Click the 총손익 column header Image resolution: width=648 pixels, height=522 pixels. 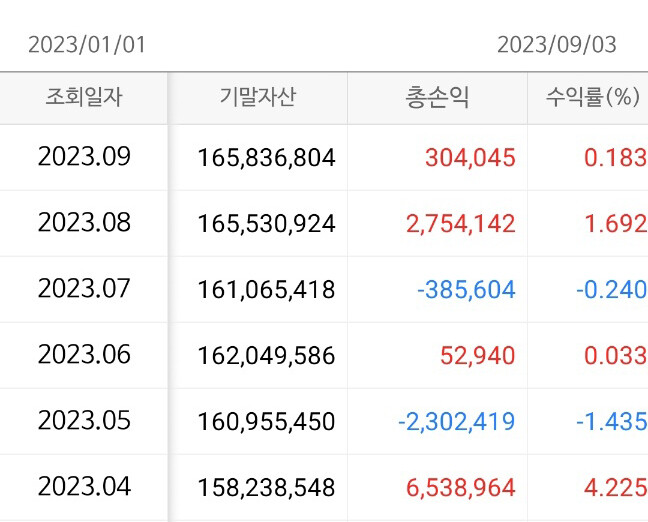[x=438, y=98]
